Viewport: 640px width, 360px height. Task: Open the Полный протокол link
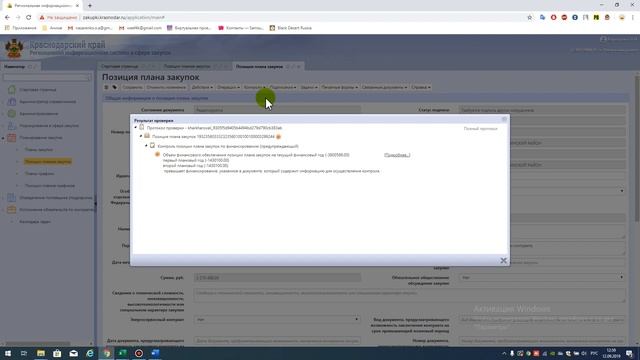pyautogui.click(x=480, y=129)
